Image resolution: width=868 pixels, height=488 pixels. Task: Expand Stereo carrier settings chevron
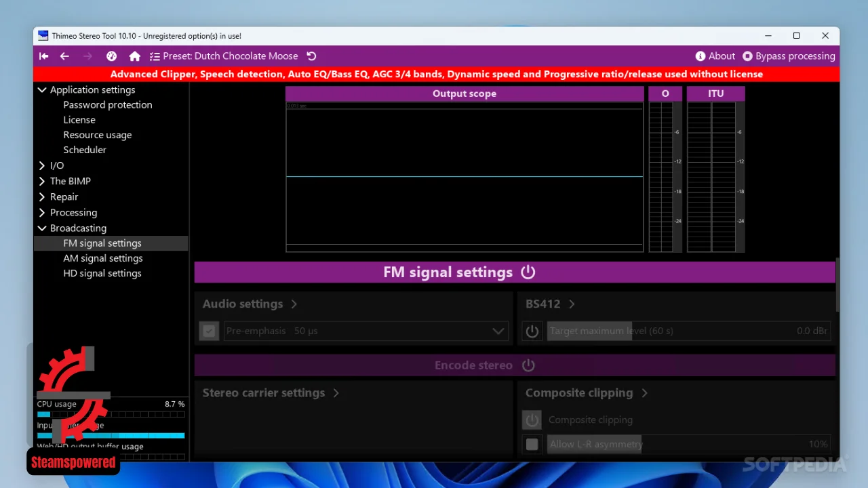click(336, 393)
